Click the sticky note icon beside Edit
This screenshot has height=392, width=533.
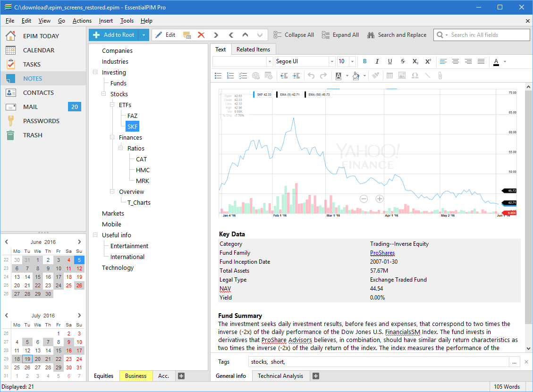click(x=186, y=35)
